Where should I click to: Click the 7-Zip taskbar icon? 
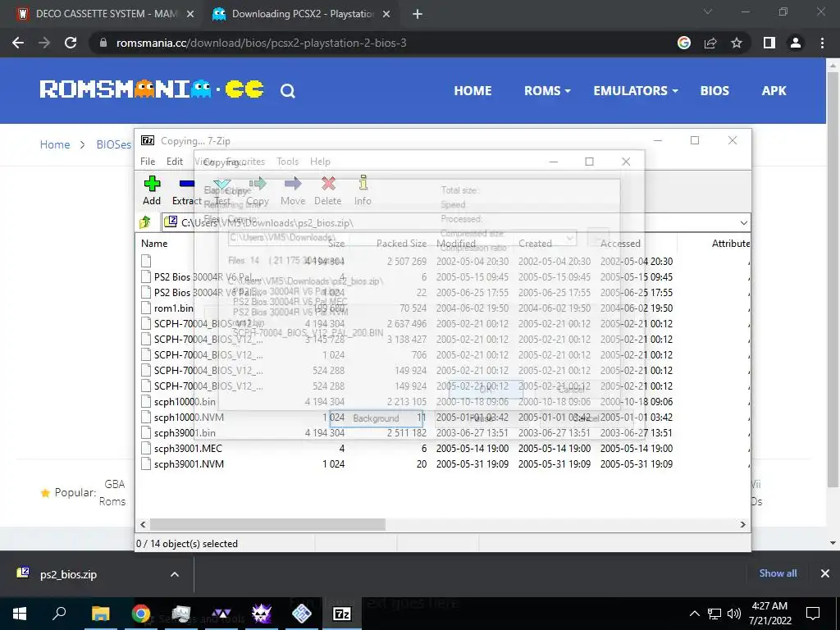click(x=342, y=614)
